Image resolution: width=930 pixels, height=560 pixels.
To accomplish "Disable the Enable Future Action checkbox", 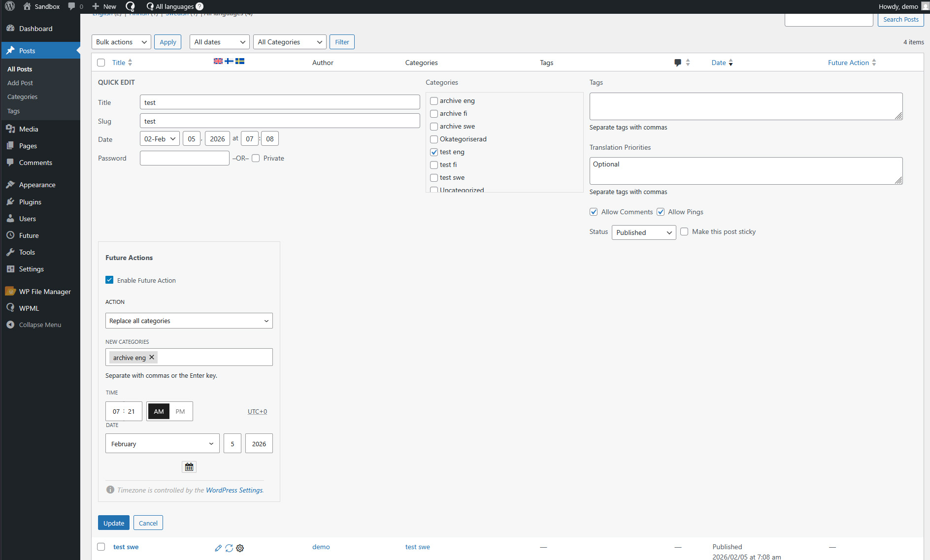I will pyautogui.click(x=109, y=280).
